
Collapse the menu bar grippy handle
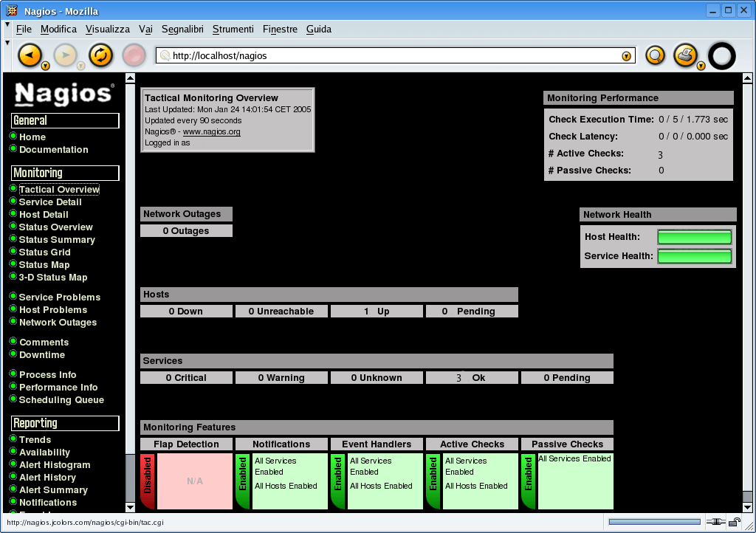[7, 24]
